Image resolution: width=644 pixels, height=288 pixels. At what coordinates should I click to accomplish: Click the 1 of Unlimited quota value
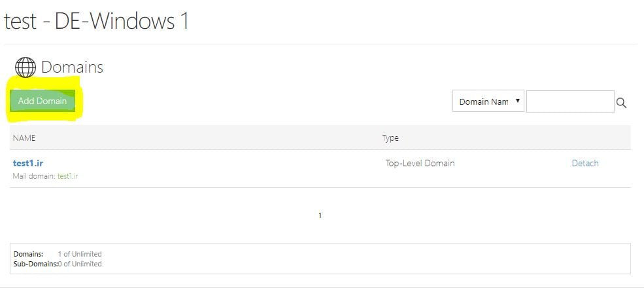click(80, 254)
